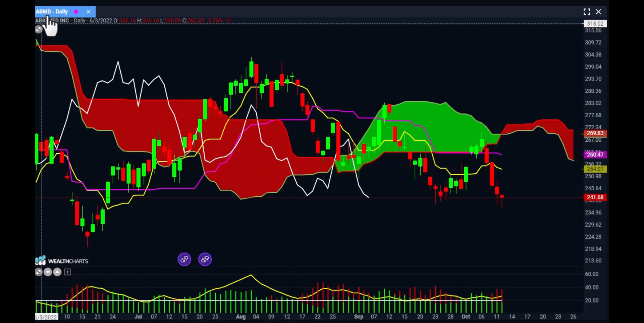Screen dimensions: 644x323
Task: Expand the red dropdown arrow after -2.74%
Action: pos(229,20)
